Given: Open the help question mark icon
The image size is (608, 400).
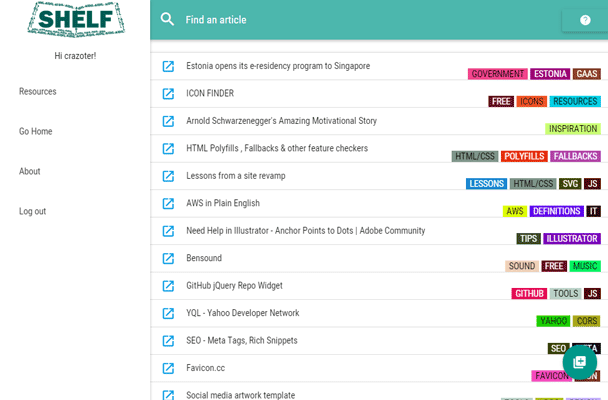Looking at the screenshot, I should click(x=585, y=20).
